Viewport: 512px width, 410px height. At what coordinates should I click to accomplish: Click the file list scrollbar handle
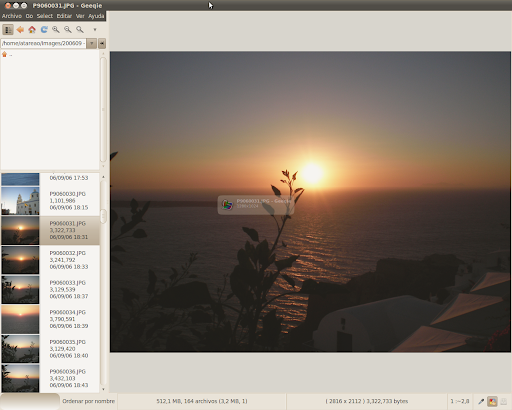pos(103,216)
